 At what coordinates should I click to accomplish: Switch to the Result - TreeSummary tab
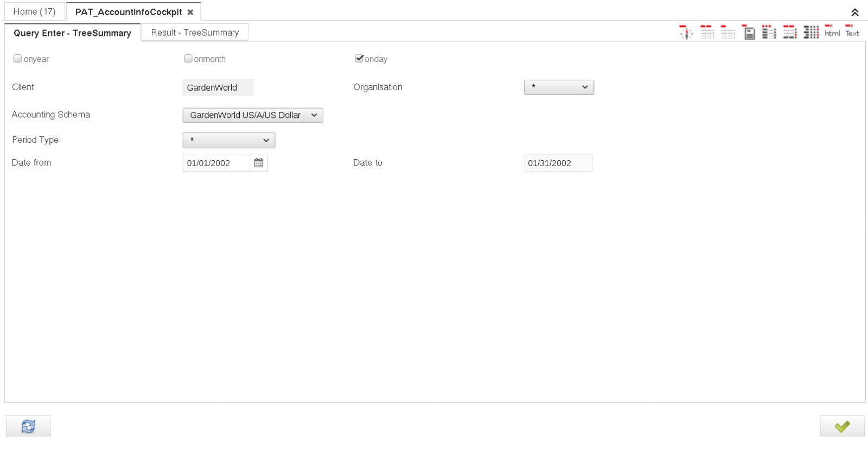pos(195,33)
